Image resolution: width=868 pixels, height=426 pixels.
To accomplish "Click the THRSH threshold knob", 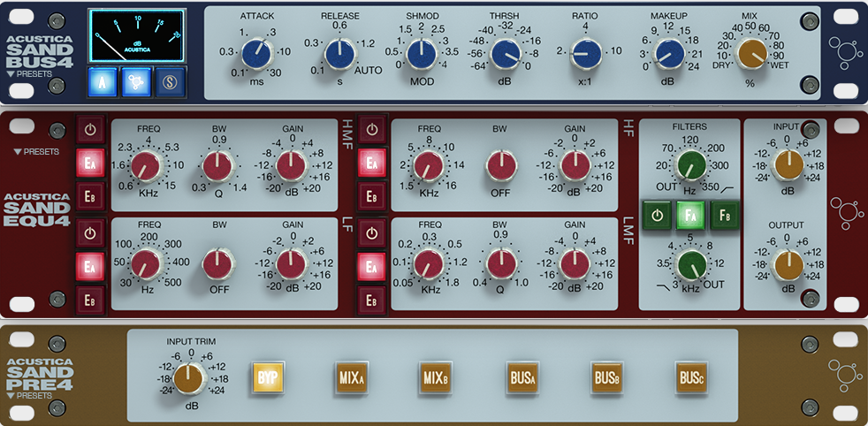I will [x=505, y=54].
